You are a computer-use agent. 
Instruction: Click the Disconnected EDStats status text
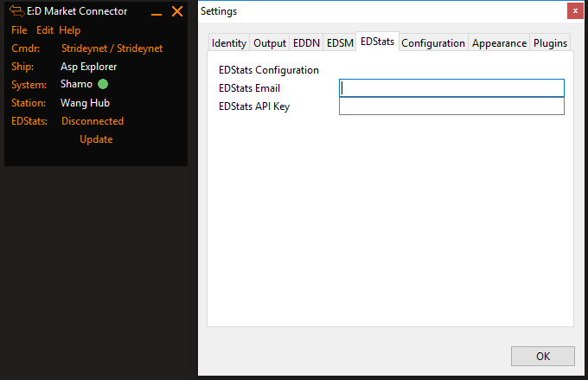point(93,121)
